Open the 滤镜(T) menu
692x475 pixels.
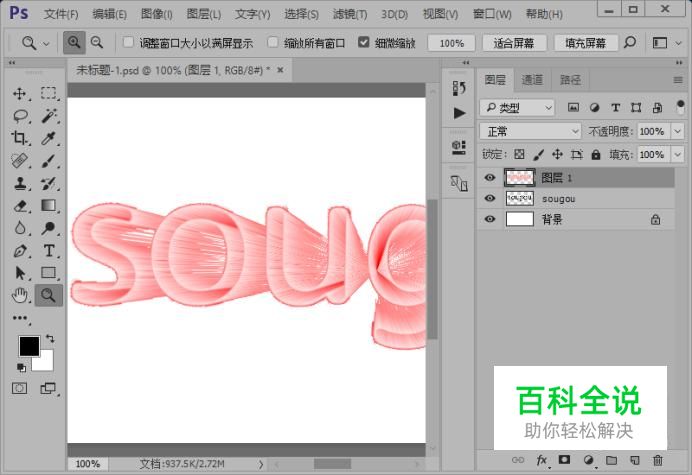point(350,14)
